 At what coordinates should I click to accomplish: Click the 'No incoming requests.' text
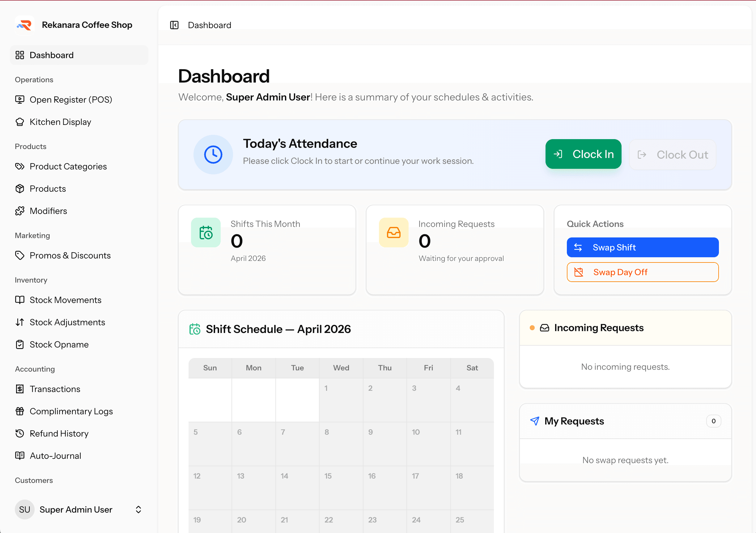point(625,367)
